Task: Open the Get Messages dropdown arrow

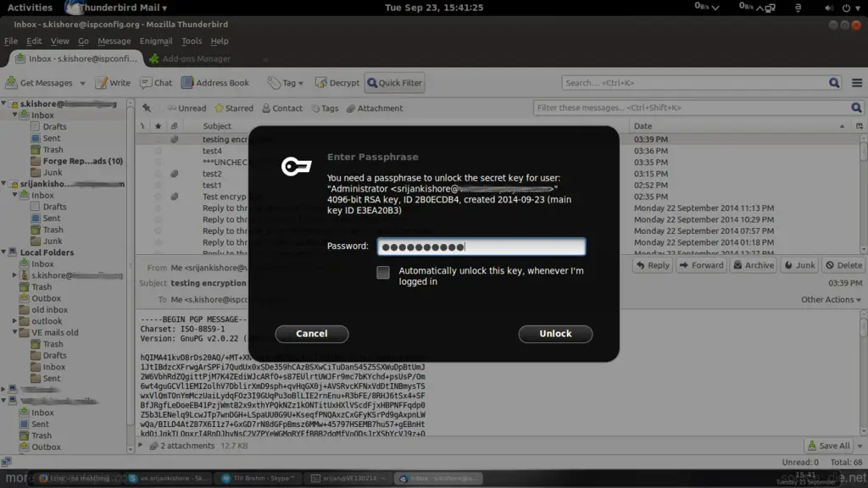Action: (82, 83)
